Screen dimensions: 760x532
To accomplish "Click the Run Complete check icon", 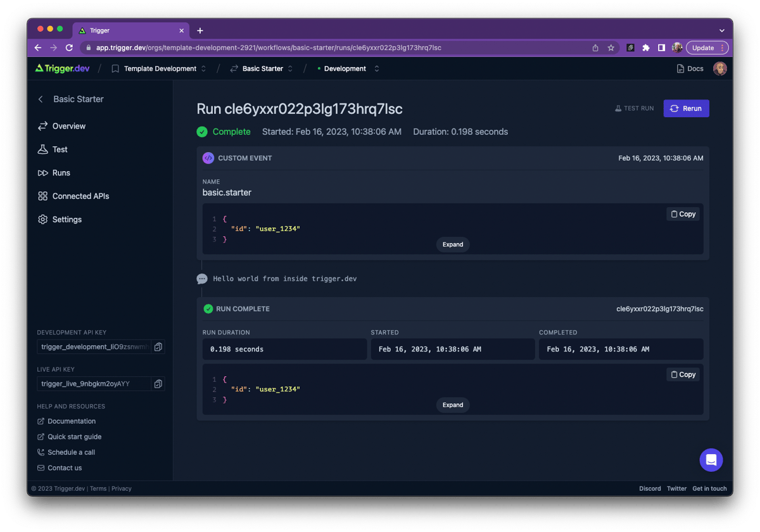I will pyautogui.click(x=208, y=309).
